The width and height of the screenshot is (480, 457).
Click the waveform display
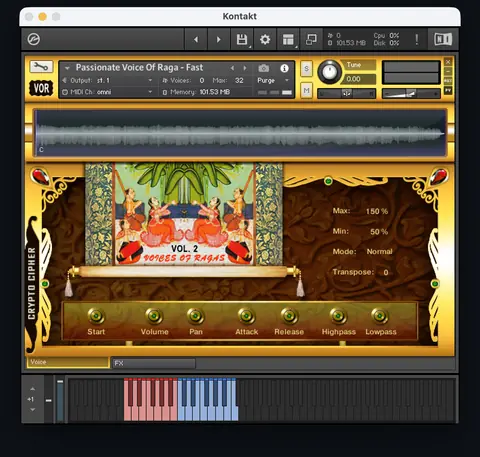pos(240,133)
